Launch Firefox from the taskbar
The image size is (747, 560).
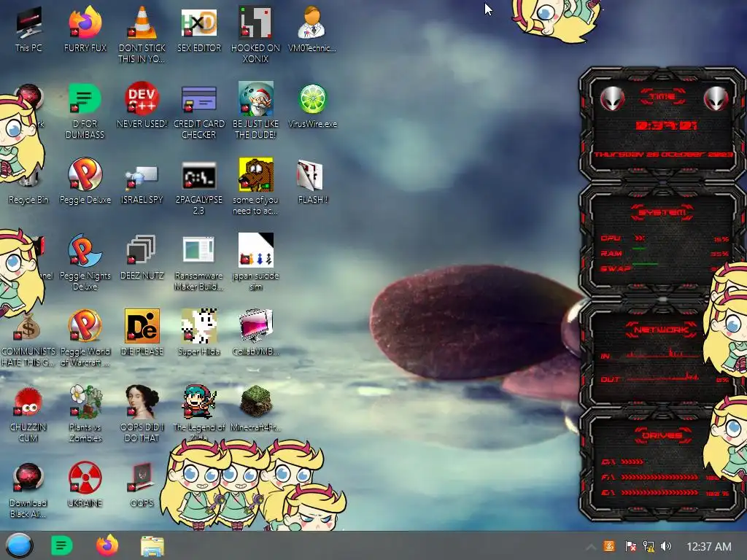tap(107, 545)
